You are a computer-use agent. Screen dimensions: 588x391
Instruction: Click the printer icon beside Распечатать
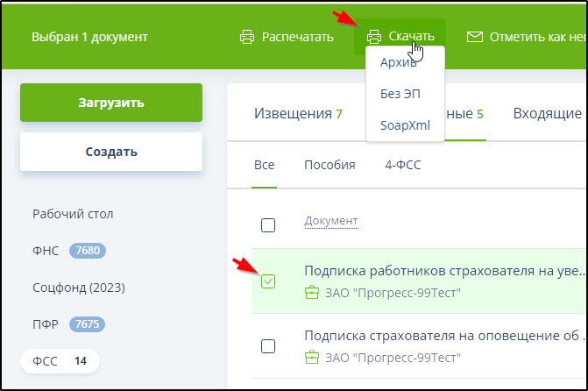pos(247,37)
